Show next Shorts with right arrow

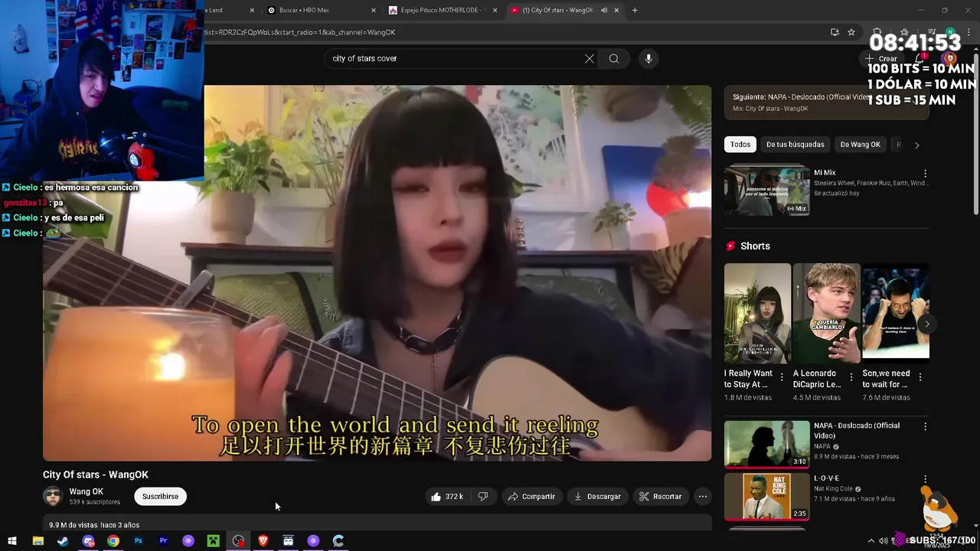[926, 324]
